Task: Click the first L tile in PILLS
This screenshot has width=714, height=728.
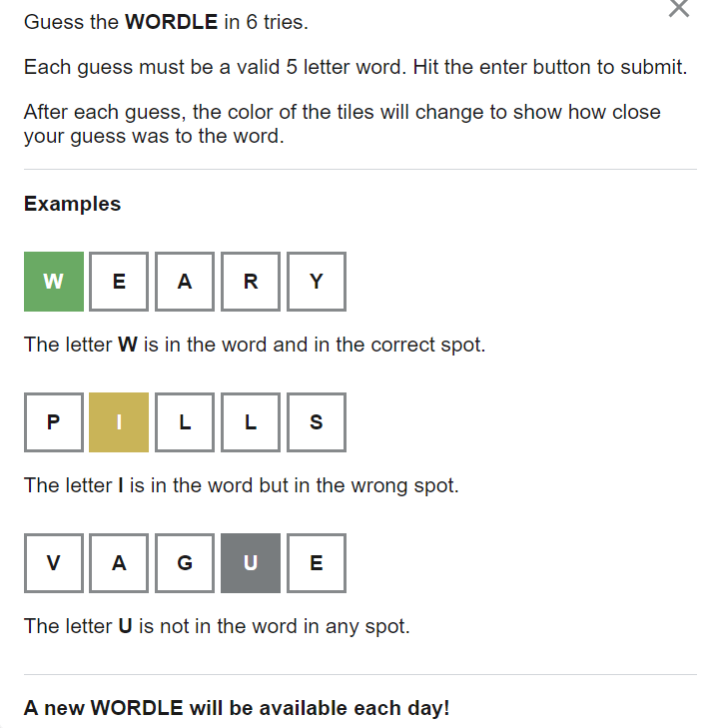Action: [185, 422]
